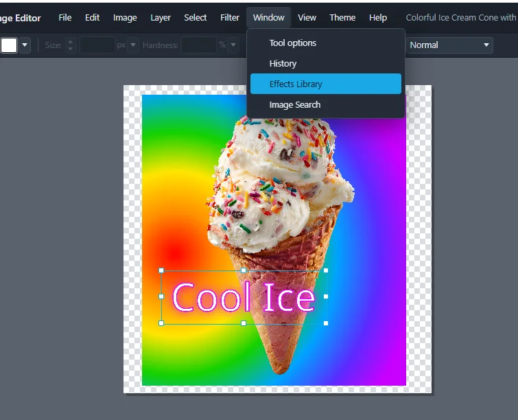Click bottom-right handle of text box

pos(326,323)
